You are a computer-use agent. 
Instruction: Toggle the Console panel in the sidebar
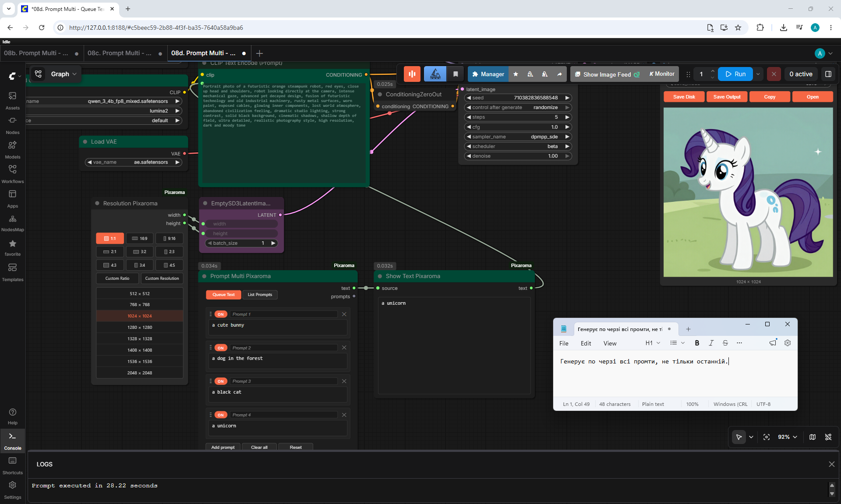pyautogui.click(x=13, y=441)
